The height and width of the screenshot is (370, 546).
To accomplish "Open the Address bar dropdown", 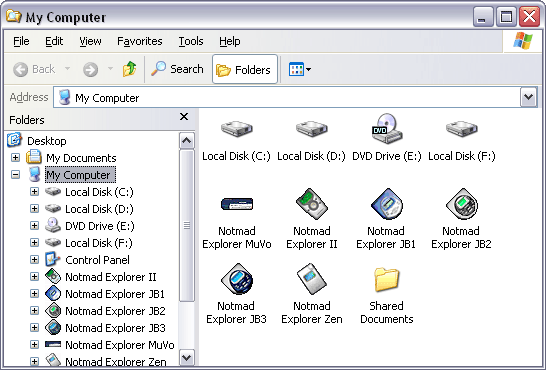I will point(529,97).
